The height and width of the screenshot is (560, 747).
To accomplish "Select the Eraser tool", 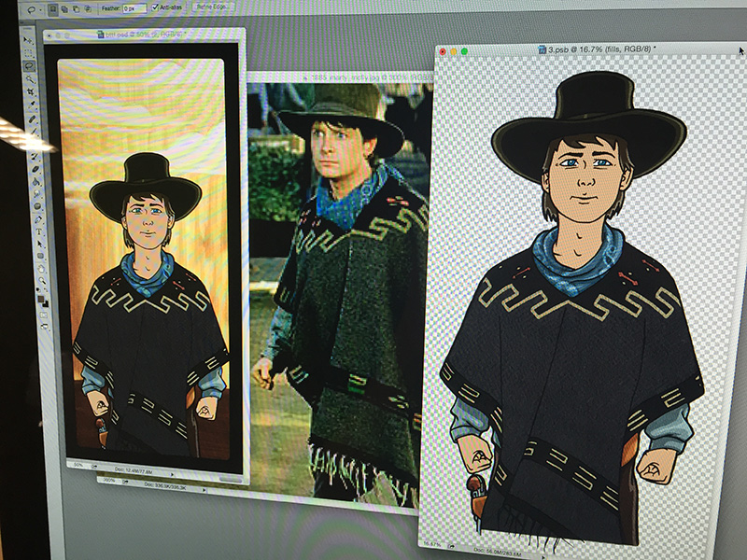I will coord(35,169).
